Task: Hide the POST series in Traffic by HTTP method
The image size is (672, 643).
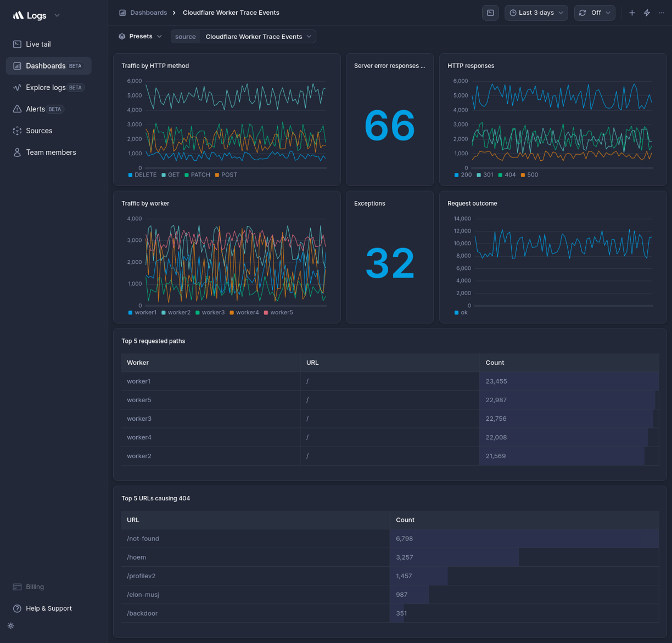Action: coord(226,174)
